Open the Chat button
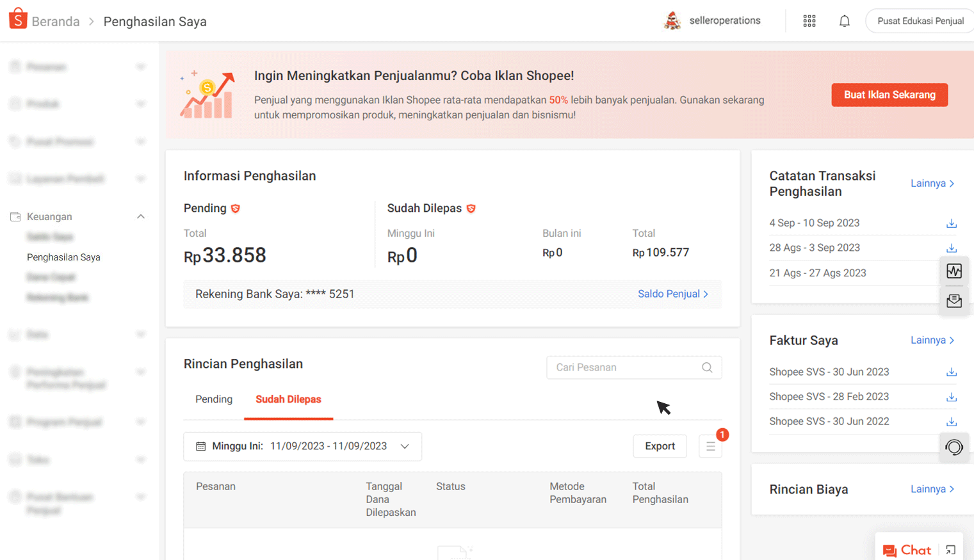Viewport: 974px width, 560px height. pyautogui.click(x=907, y=550)
